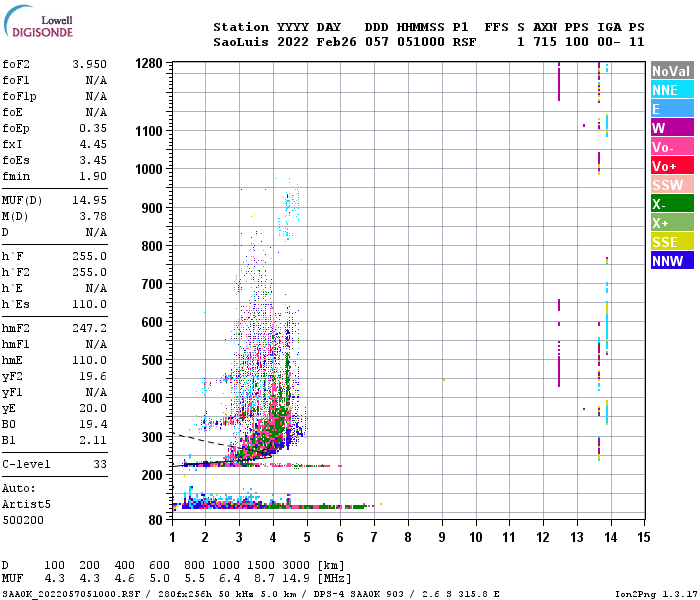Select the E light-blue legend swatch
The image size is (700, 600).
672,109
